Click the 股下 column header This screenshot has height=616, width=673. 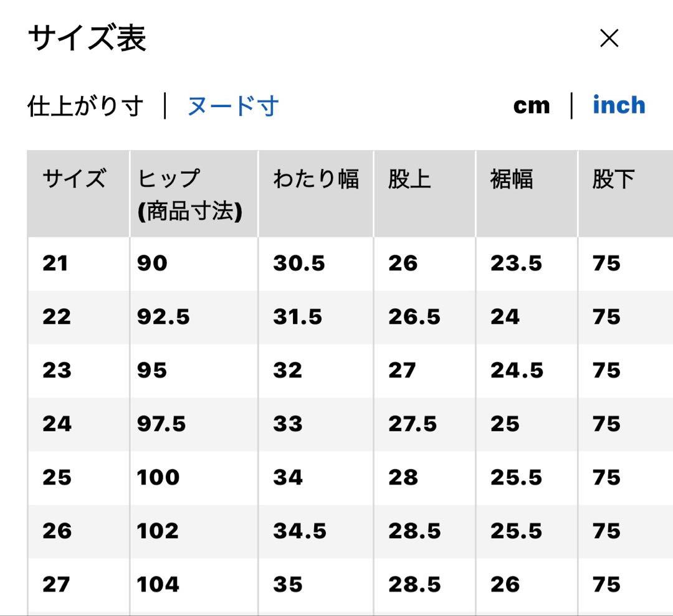(x=626, y=194)
